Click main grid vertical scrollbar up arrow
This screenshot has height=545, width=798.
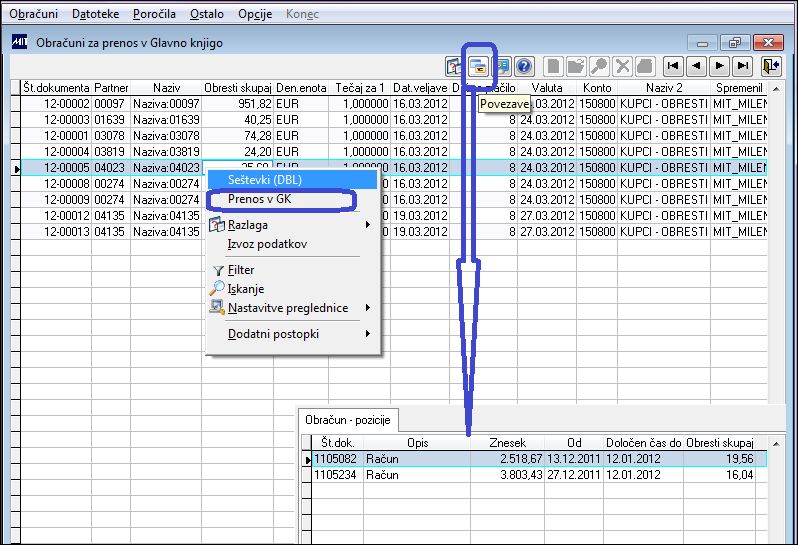[x=776, y=89]
